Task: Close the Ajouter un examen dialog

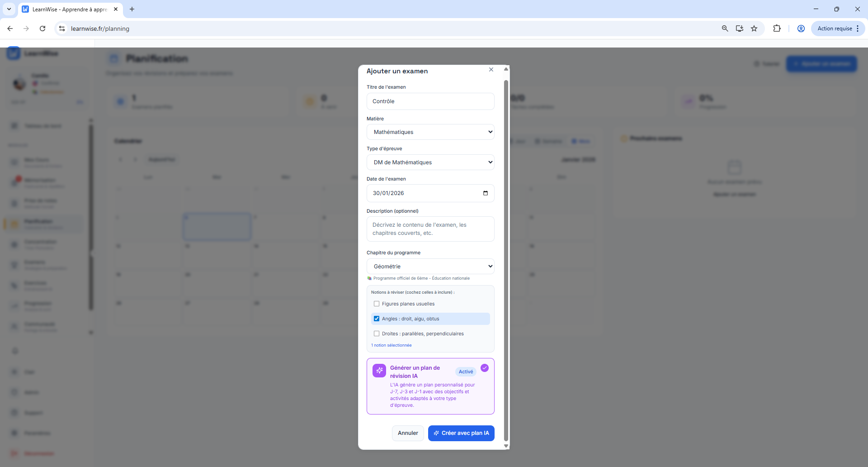Action: pos(491,70)
